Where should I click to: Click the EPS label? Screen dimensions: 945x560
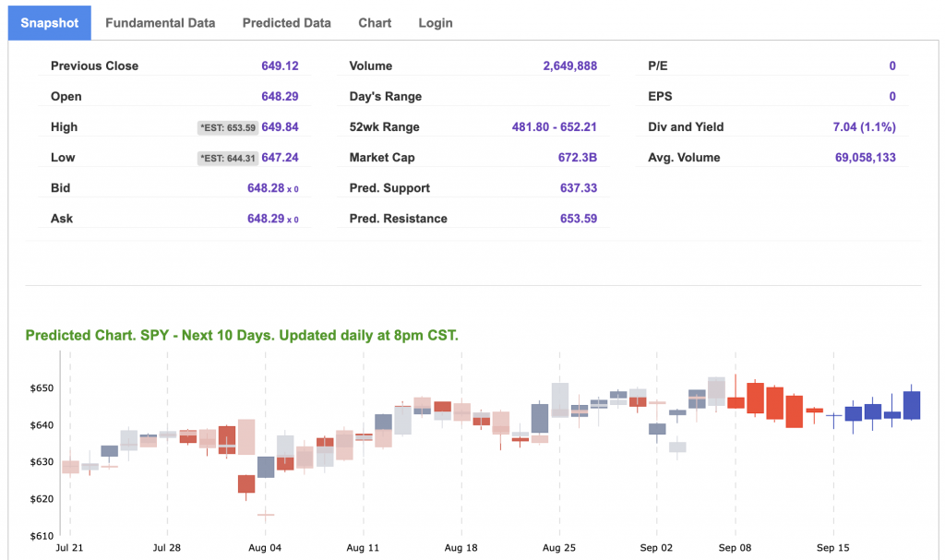click(x=660, y=97)
